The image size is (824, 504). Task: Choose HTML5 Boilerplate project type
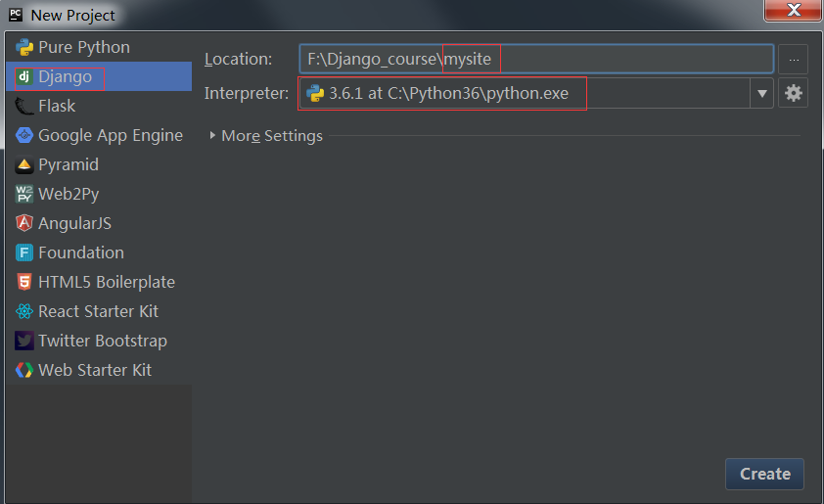click(x=99, y=282)
